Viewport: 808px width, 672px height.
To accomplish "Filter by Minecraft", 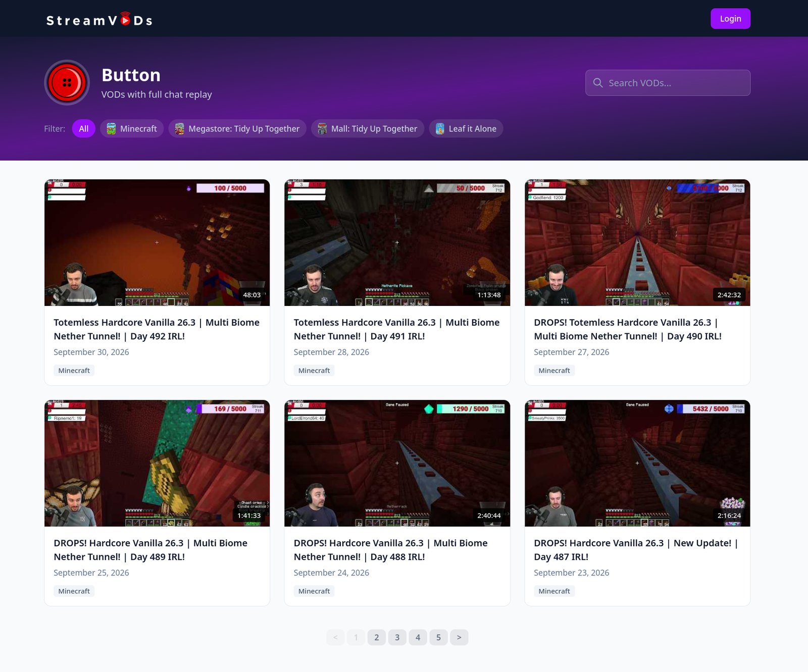I will [132, 129].
